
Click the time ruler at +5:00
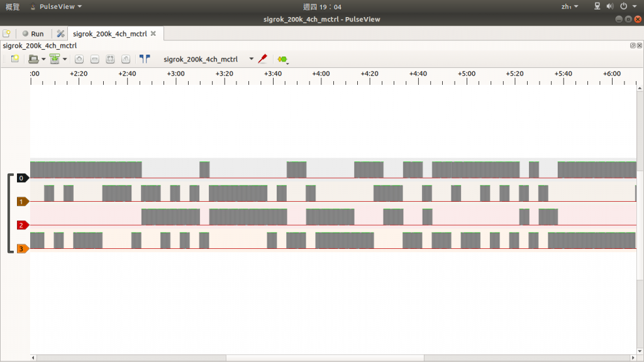click(467, 74)
